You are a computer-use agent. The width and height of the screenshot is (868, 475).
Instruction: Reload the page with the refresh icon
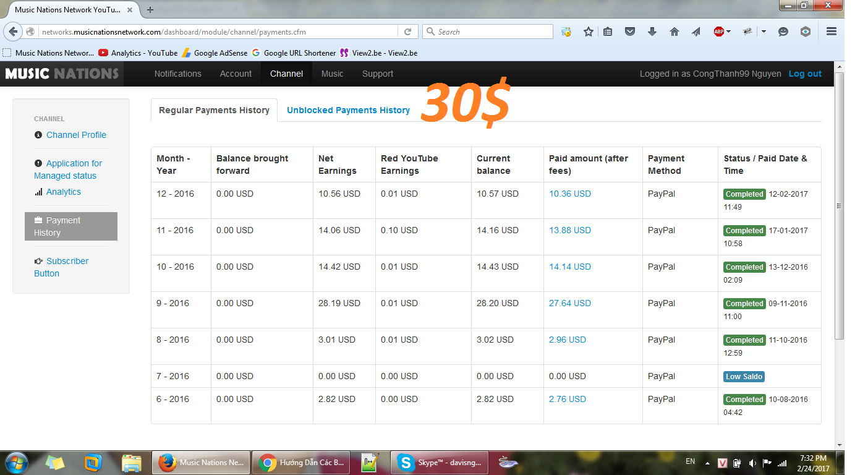click(x=407, y=32)
